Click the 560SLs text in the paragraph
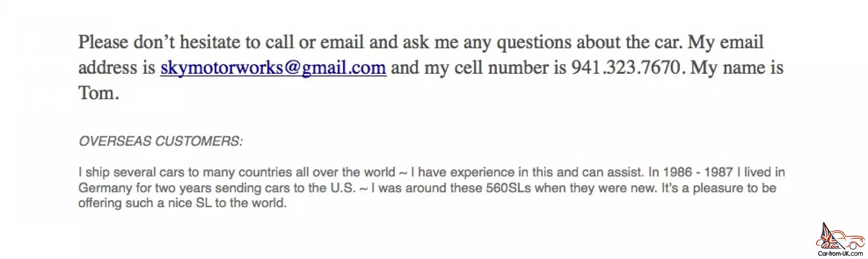Viewport: 868px width, 259px height. 508,188
